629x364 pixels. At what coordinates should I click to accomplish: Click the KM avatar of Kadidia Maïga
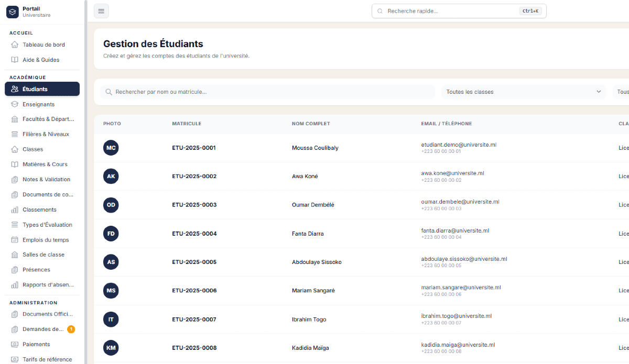[x=111, y=348]
